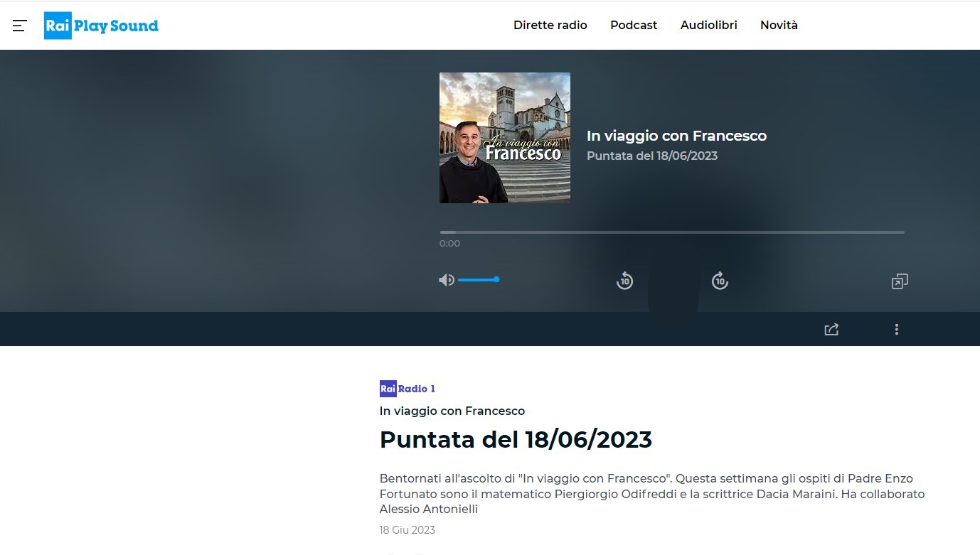980x555 pixels.
Task: Click the 0:00 elapsed time label
Action: point(449,244)
